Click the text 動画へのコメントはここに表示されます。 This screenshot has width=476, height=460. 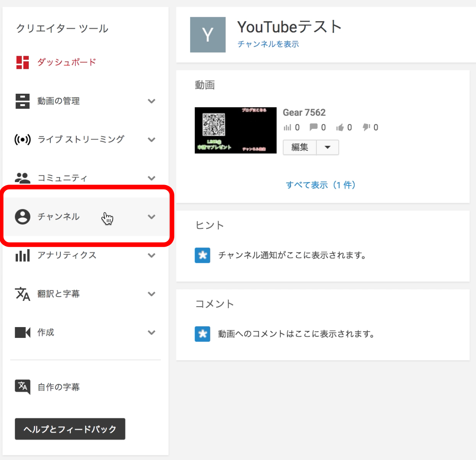pos(297,334)
